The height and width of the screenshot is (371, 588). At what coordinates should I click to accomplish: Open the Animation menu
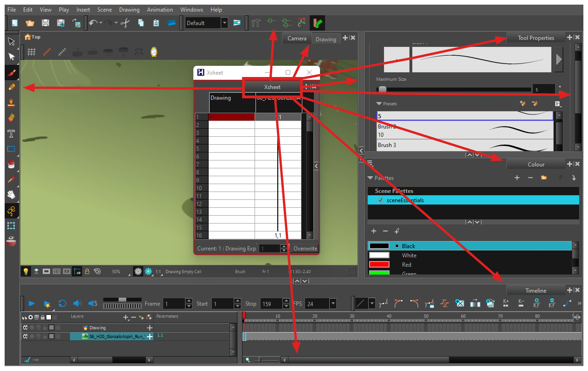[160, 10]
